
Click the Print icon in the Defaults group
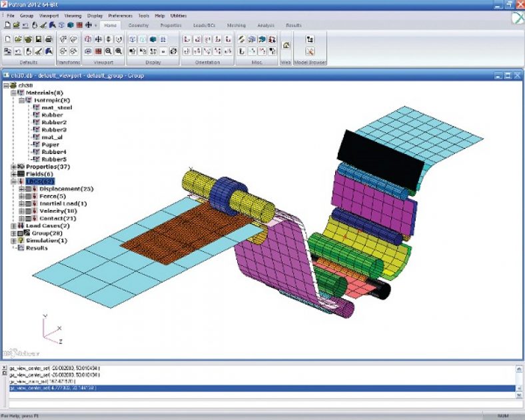(x=49, y=39)
